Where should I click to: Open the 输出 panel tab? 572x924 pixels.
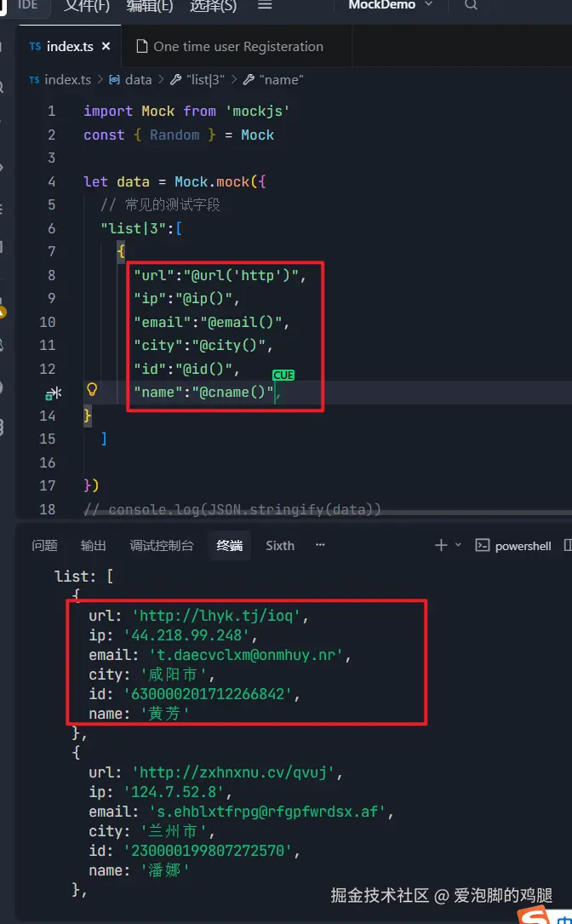pos(93,546)
